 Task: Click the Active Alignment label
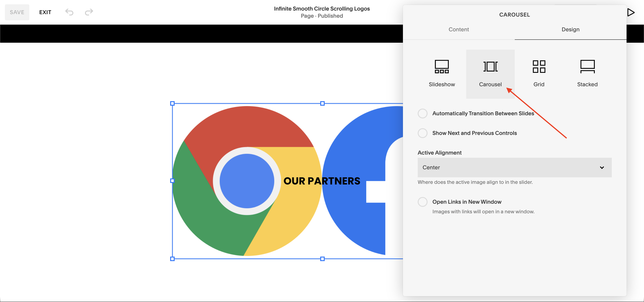(439, 153)
